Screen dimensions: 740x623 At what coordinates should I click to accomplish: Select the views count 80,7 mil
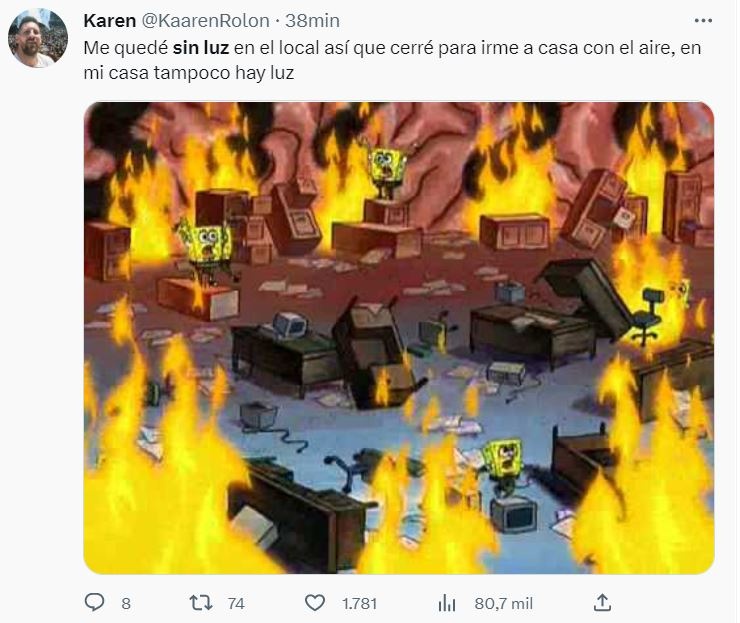pyautogui.click(x=504, y=604)
